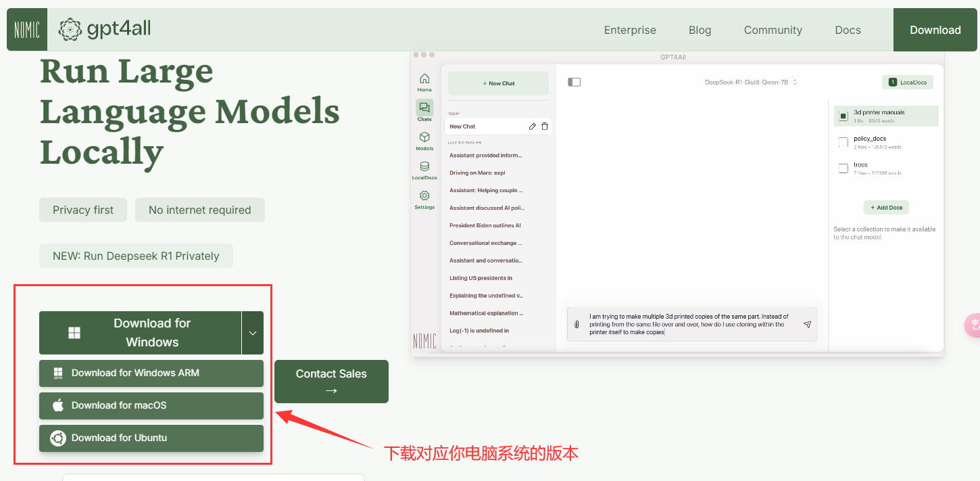Select the New Chat conversation entry
Viewport: 980px width, 481px height.
coord(499,127)
